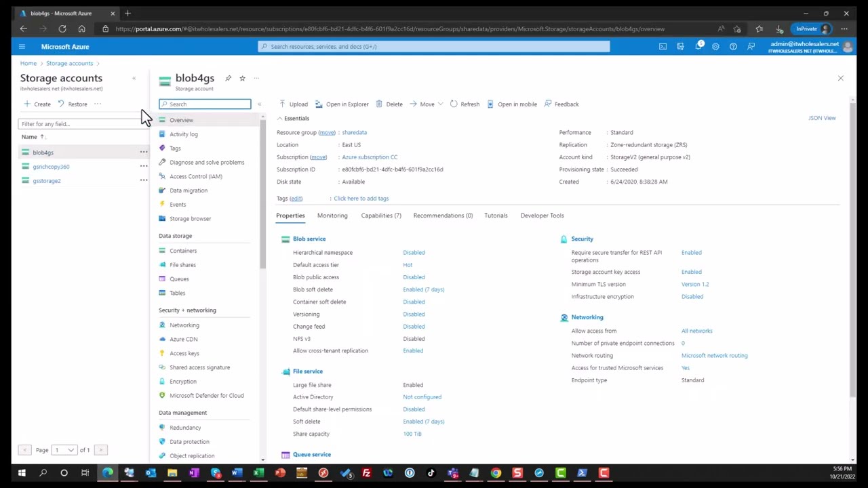Open the Windows Start menu
The height and width of the screenshot is (488, 868).
click(22, 473)
